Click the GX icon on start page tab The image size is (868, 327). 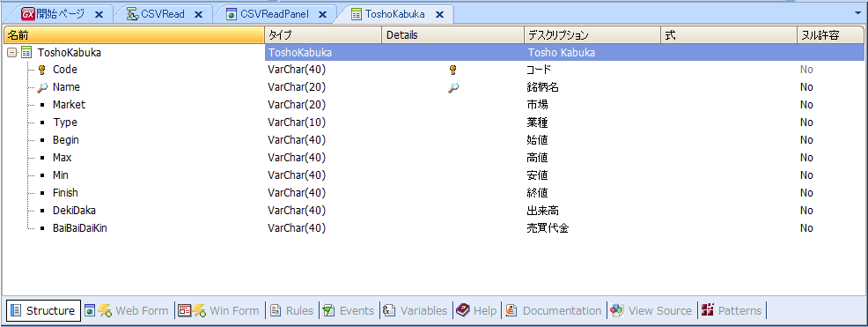[27, 14]
